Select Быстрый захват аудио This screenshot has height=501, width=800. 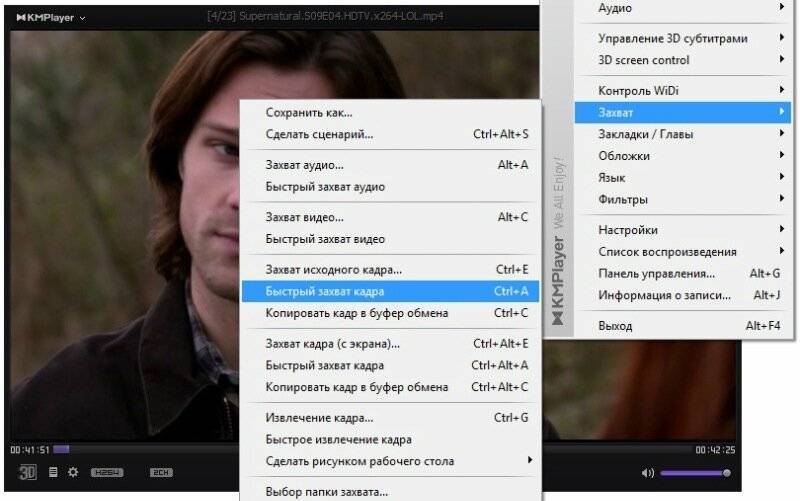(391, 187)
